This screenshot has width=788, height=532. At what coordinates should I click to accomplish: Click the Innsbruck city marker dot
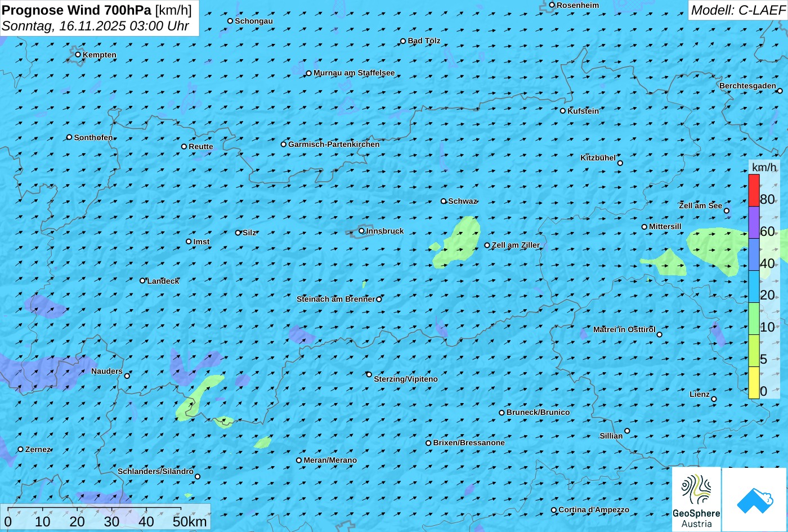pyautogui.click(x=361, y=231)
